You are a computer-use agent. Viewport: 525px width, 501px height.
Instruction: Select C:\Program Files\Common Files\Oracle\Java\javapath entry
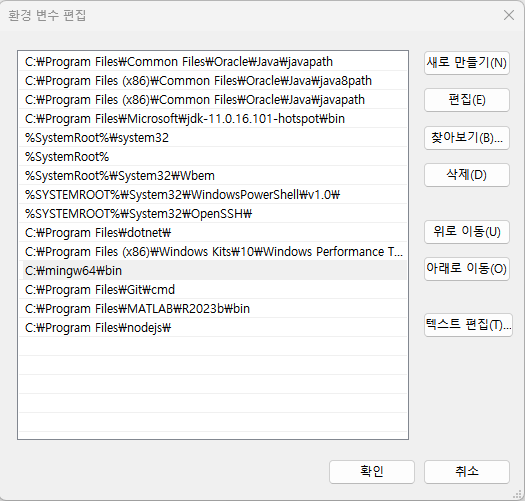[213, 62]
